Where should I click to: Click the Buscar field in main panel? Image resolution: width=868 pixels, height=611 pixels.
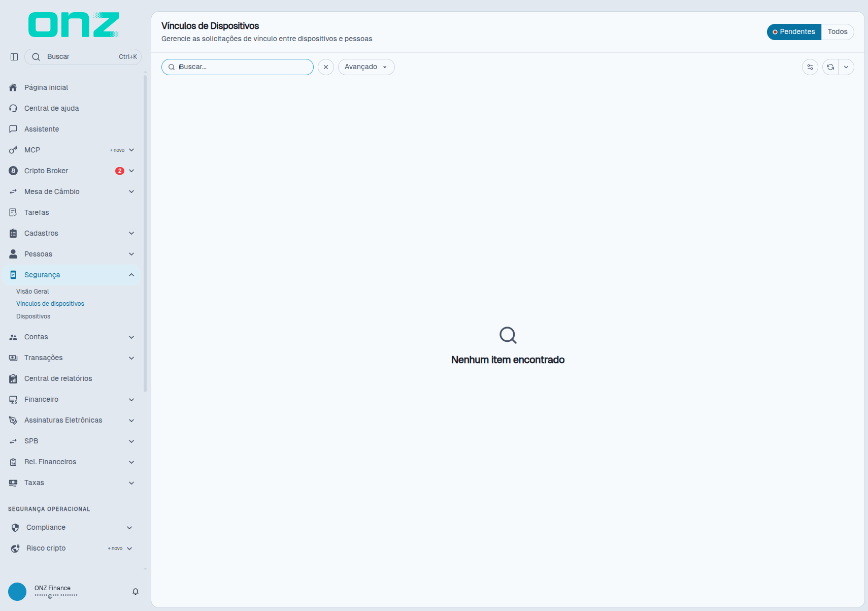(x=238, y=67)
